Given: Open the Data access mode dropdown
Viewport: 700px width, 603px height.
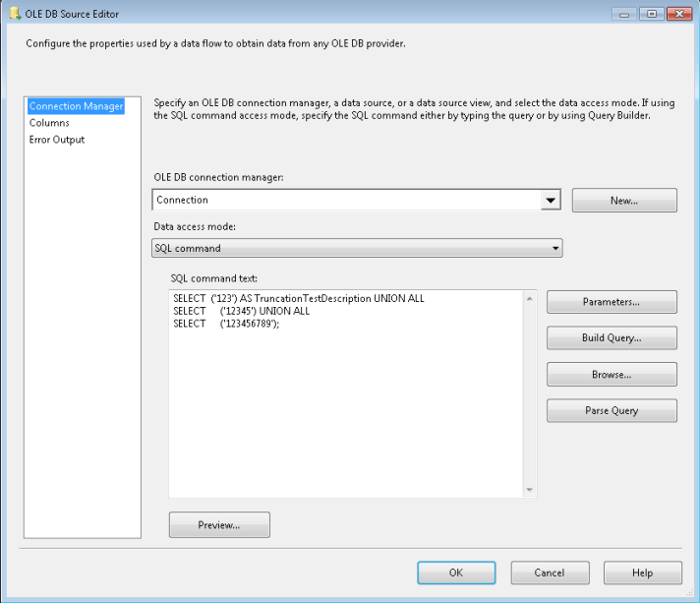Looking at the screenshot, I should pyautogui.click(x=357, y=248).
